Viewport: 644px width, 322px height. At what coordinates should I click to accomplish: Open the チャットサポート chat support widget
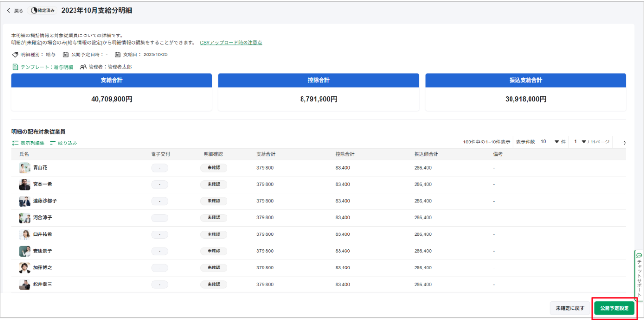[639, 275]
